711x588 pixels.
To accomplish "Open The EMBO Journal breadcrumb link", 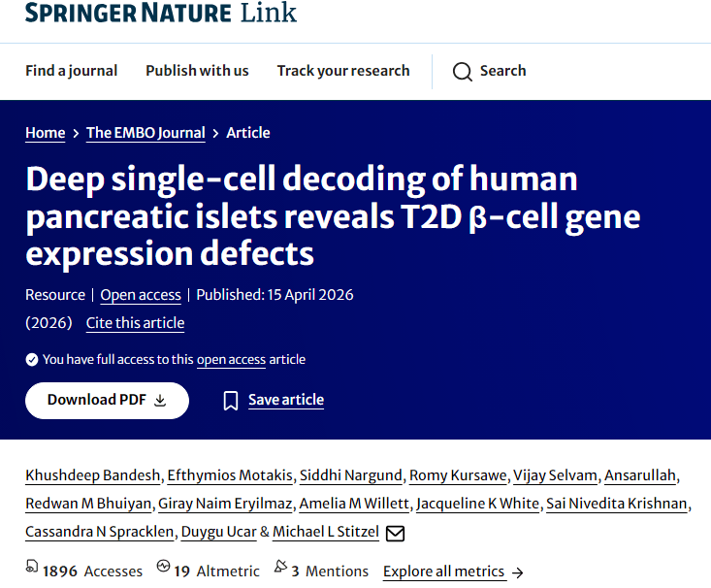I will click(145, 133).
